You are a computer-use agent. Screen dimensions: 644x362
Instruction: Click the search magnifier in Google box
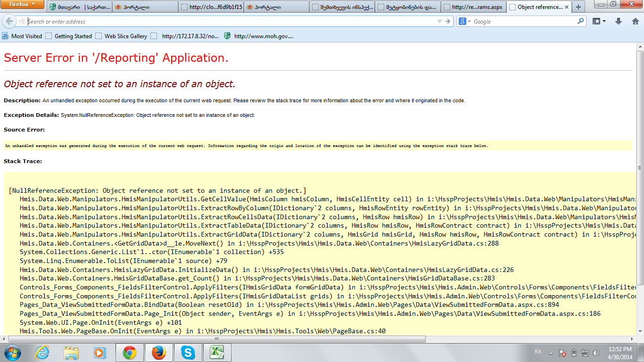[580, 21]
